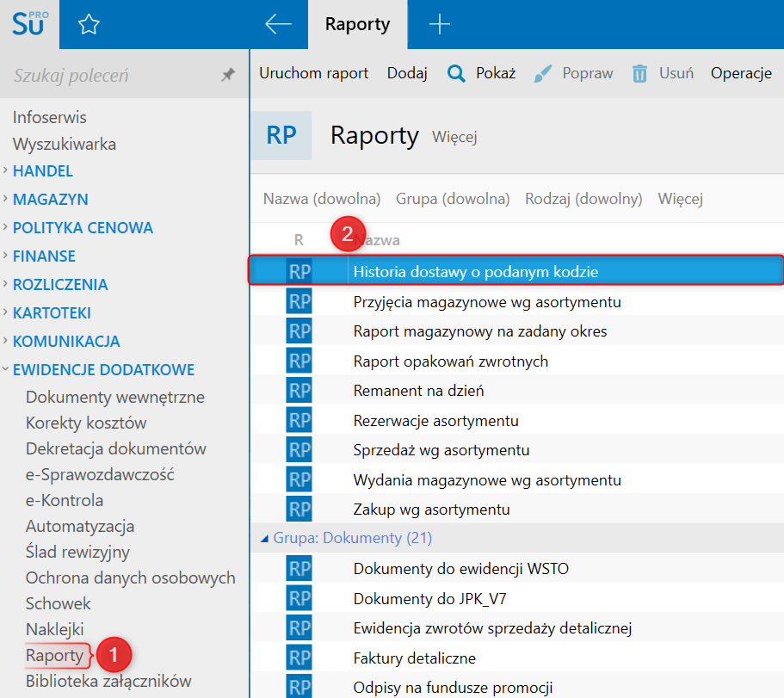Click the Subiekt PRO logo icon
The image size is (784, 698).
click(x=29, y=24)
